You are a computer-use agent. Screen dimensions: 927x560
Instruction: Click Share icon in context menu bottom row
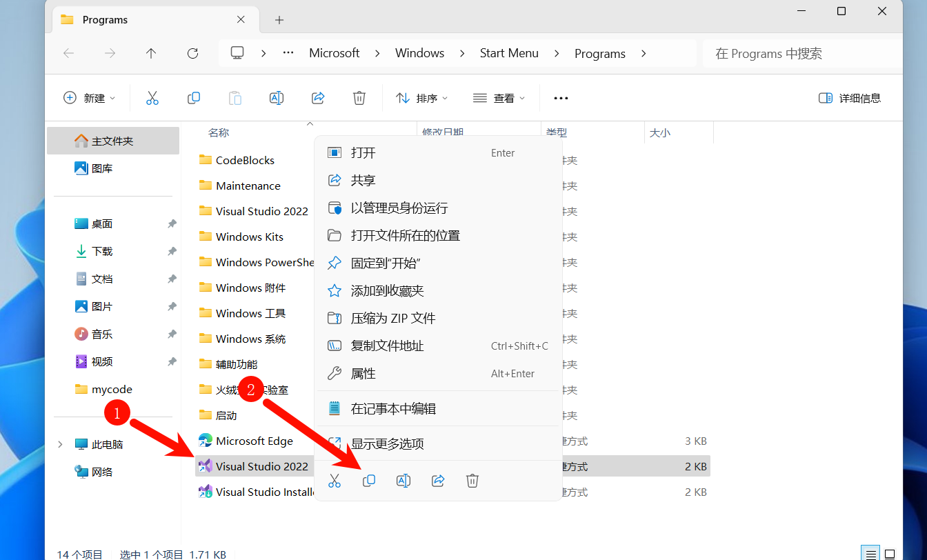tap(438, 481)
